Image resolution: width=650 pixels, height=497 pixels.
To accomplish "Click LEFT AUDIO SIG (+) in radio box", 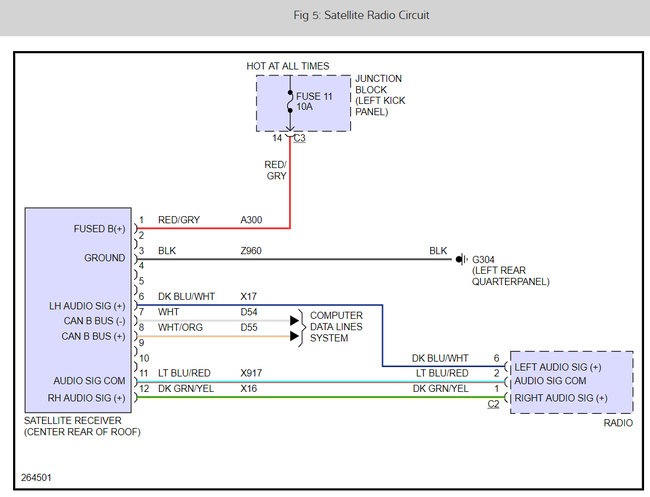I will coord(558,367).
